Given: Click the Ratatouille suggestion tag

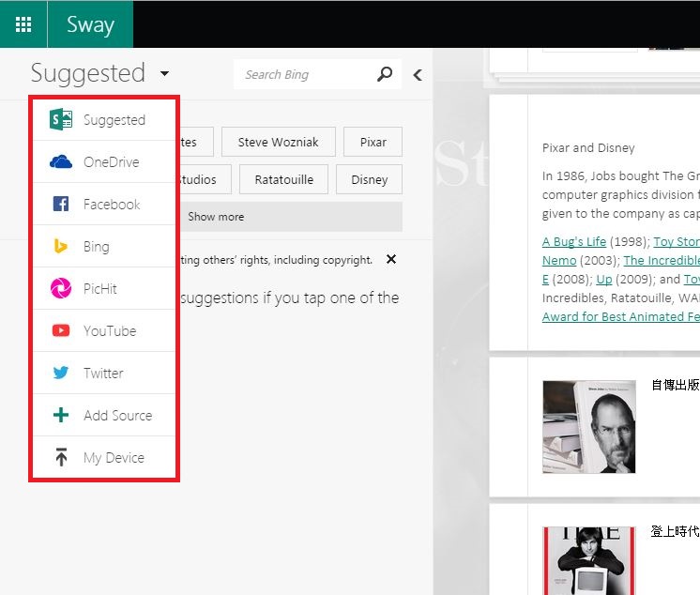Looking at the screenshot, I should click(284, 179).
